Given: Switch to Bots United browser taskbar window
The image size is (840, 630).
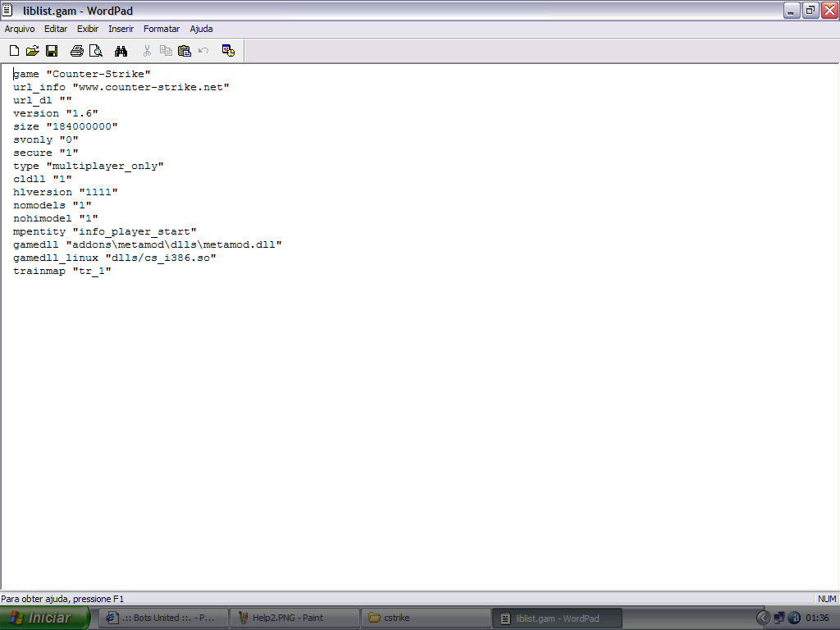Looking at the screenshot, I should [164, 619].
